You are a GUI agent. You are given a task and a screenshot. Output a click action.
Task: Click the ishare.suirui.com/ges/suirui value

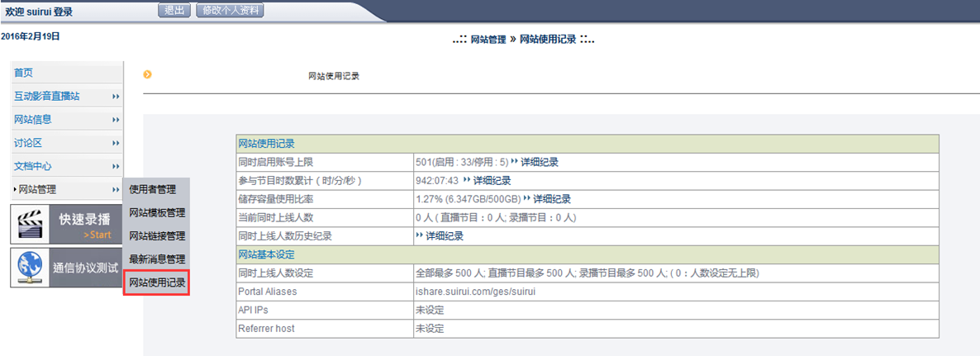point(477,292)
